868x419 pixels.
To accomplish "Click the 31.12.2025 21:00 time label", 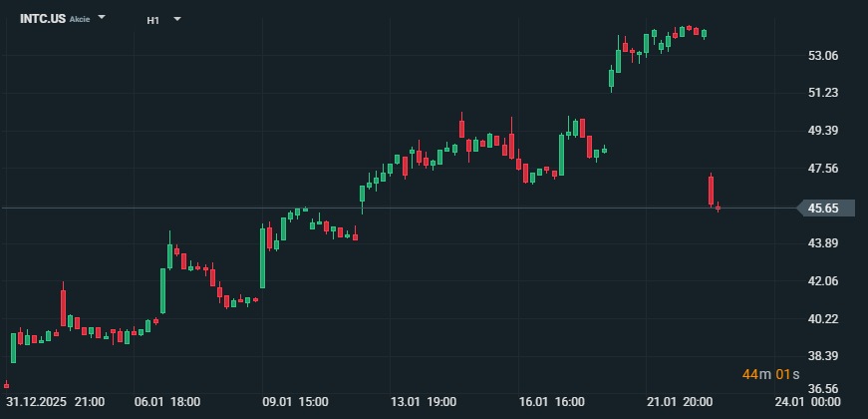I will click(55, 401).
